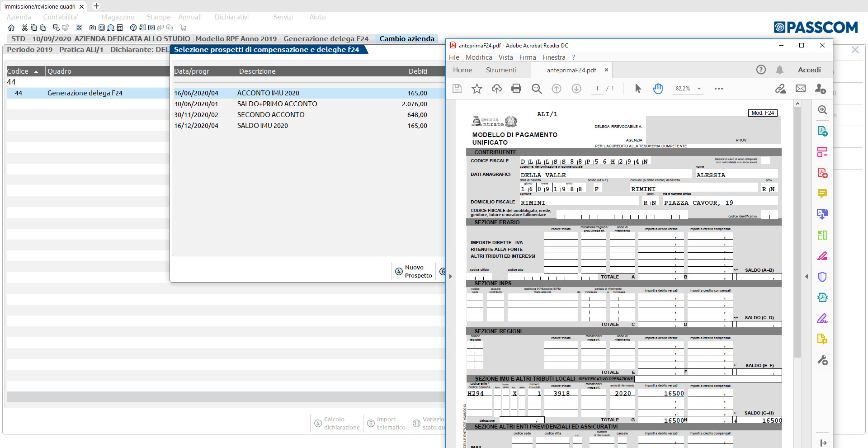The height and width of the screenshot is (448, 868).
Task: Open Acrobat notifications bell
Action: coord(780,70)
